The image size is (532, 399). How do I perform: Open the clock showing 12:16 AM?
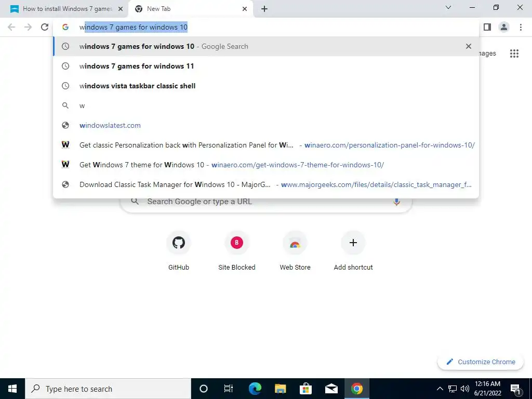point(487,389)
